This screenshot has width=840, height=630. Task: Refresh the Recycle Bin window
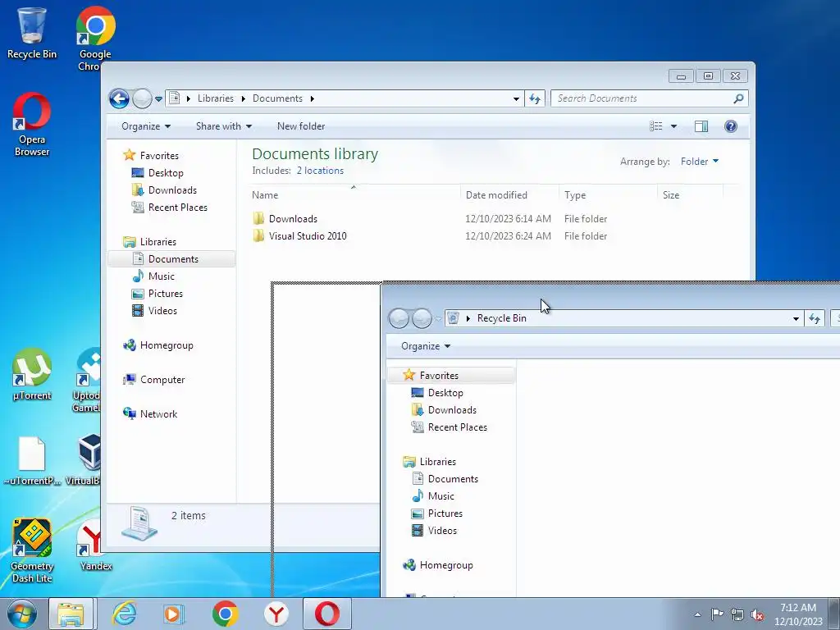[x=815, y=318]
